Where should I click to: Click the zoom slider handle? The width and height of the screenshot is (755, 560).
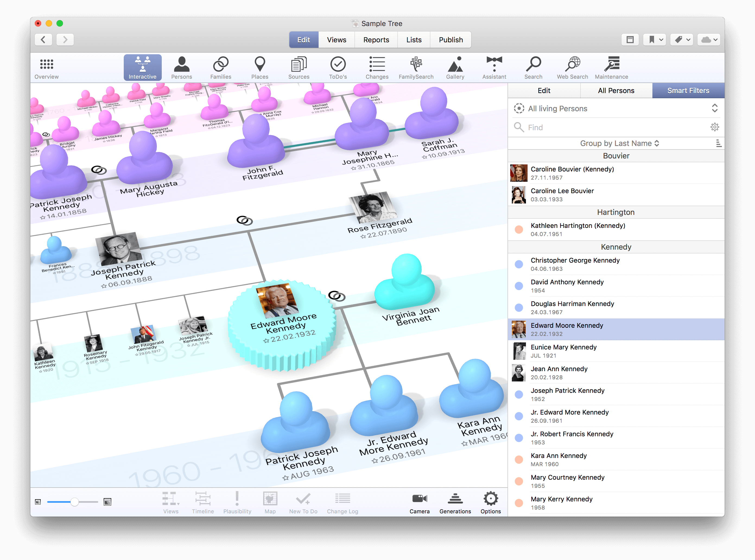click(x=75, y=502)
